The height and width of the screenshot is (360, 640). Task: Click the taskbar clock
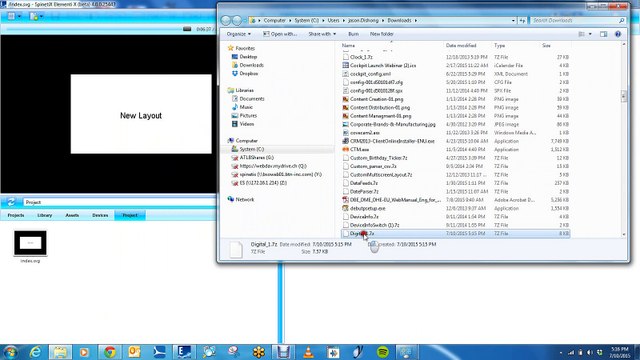tap(620, 353)
